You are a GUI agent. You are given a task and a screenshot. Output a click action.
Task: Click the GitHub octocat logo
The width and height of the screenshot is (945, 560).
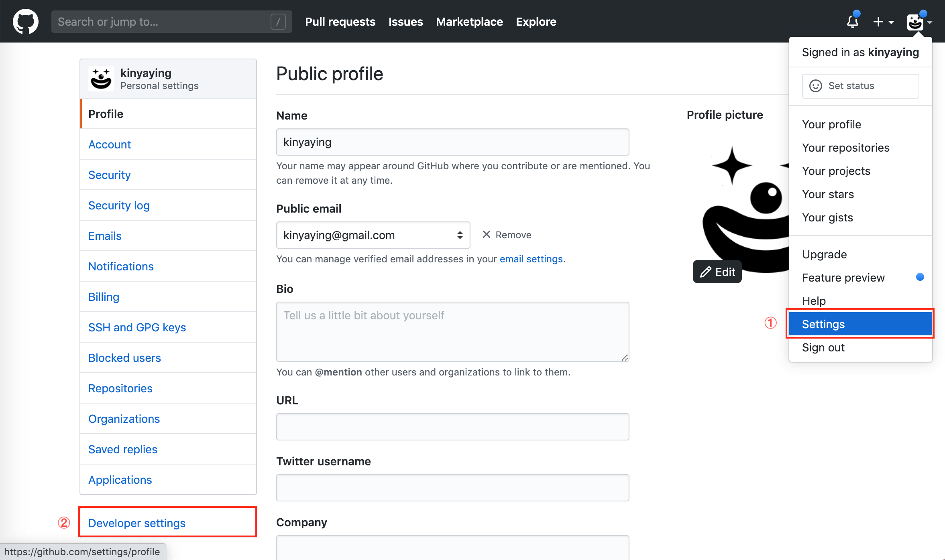tap(26, 22)
